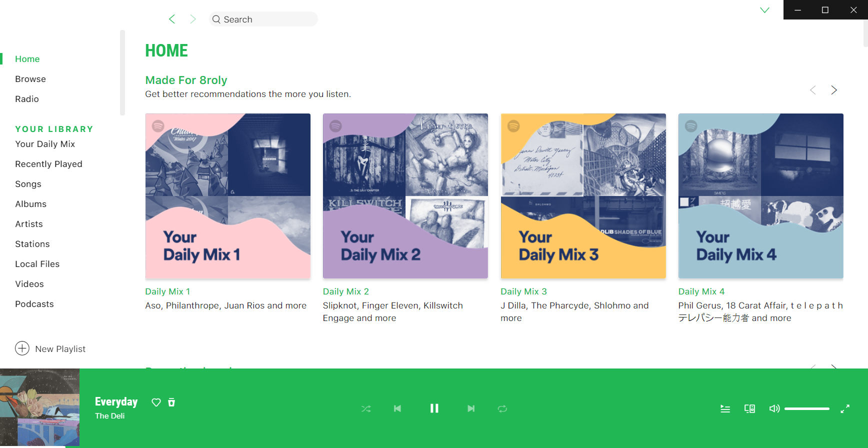This screenshot has height=448, width=868.
Task: Open Your Daily Mix in library
Action: pyautogui.click(x=45, y=144)
